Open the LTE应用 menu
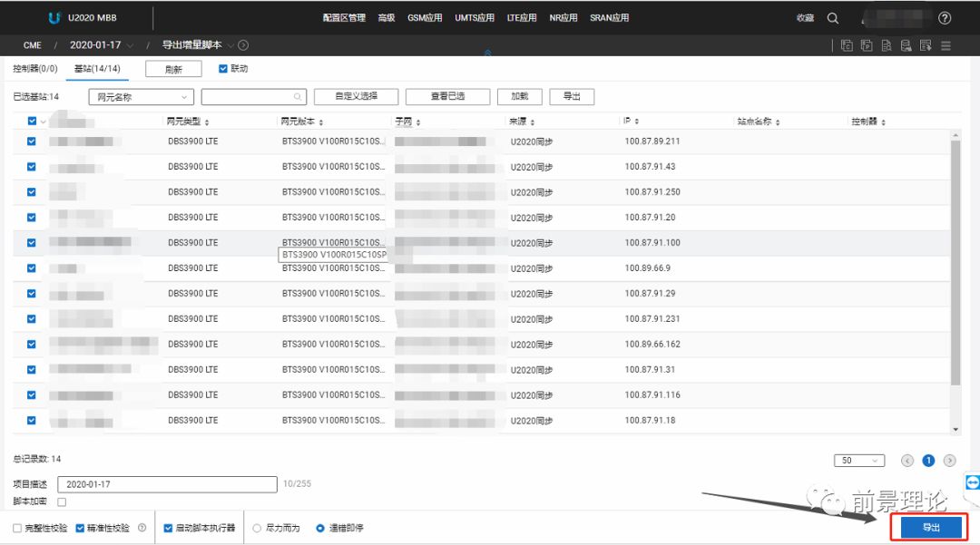 [x=522, y=18]
